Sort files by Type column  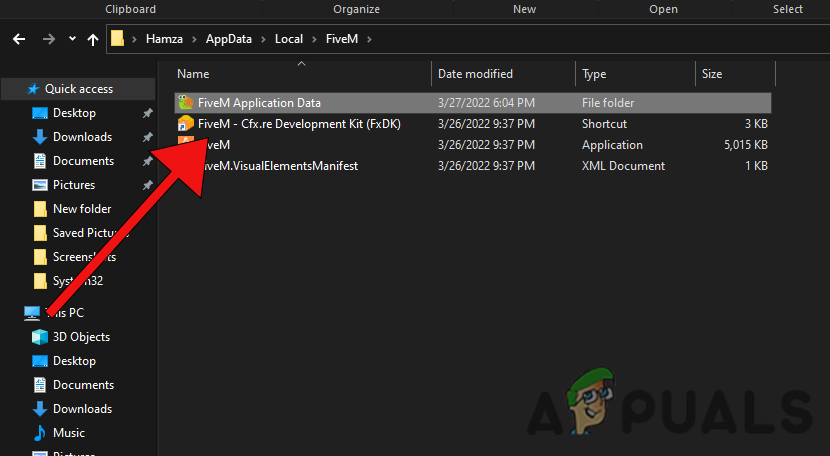pyautogui.click(x=594, y=74)
